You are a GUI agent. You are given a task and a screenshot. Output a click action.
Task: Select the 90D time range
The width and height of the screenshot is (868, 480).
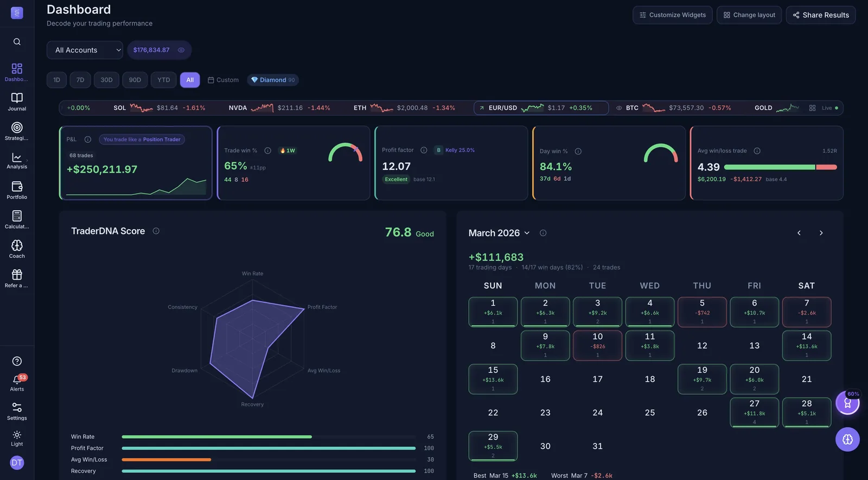point(135,80)
